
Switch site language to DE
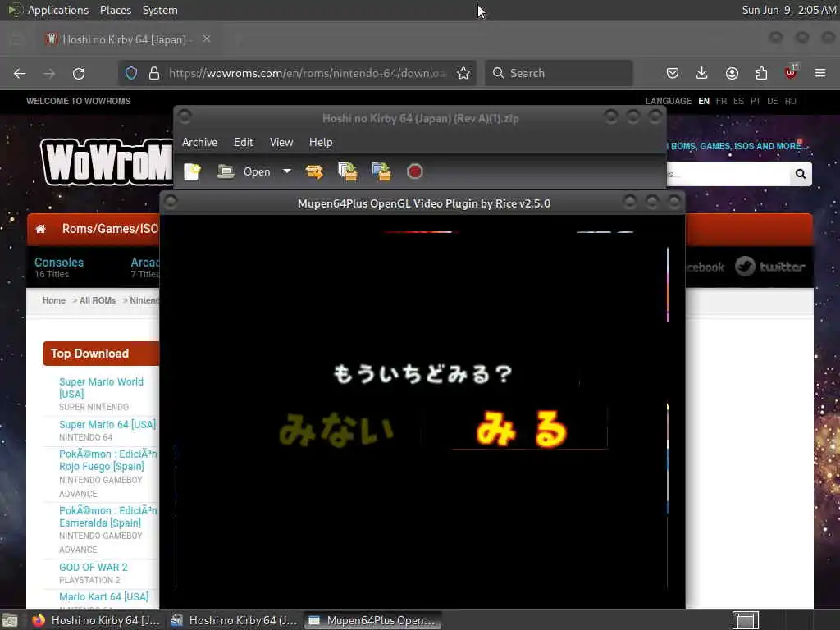click(x=773, y=101)
